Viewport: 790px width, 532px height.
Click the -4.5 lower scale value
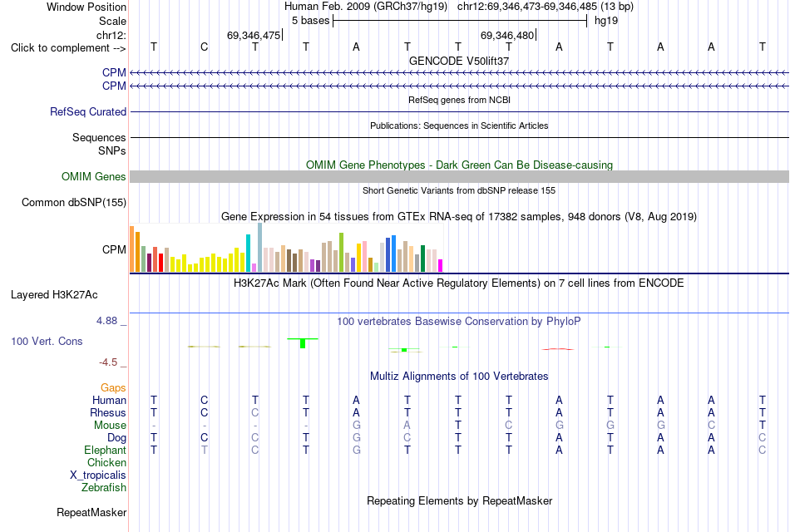108,362
